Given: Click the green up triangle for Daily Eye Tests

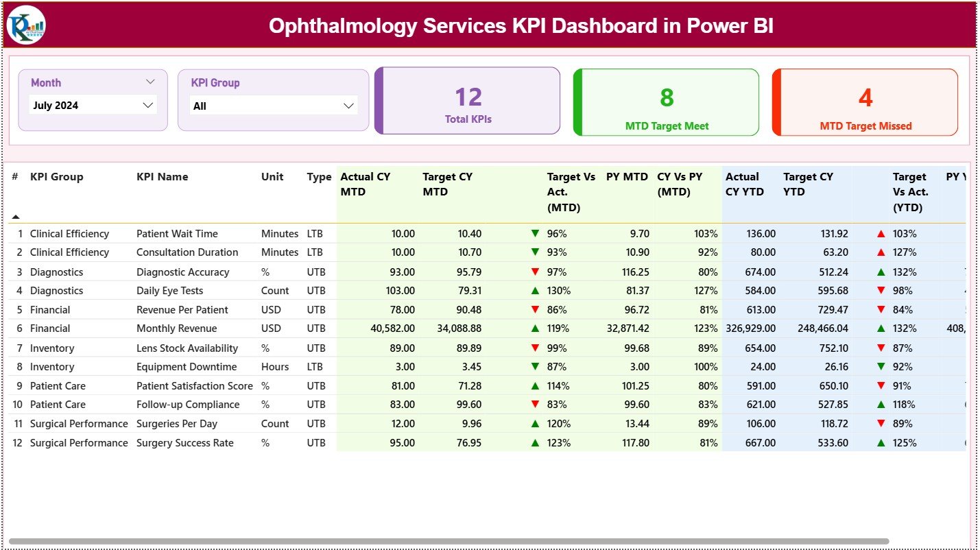Looking at the screenshot, I should (x=536, y=290).
